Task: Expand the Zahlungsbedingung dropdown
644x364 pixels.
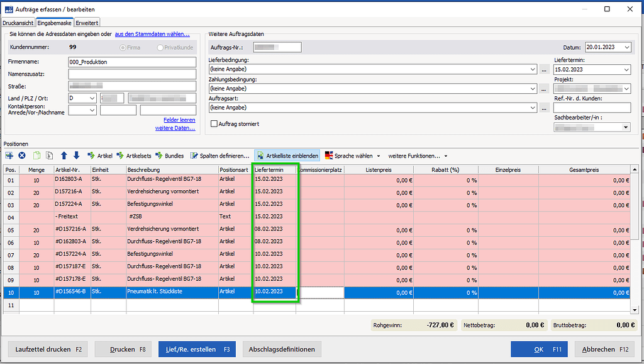Action: tap(533, 88)
